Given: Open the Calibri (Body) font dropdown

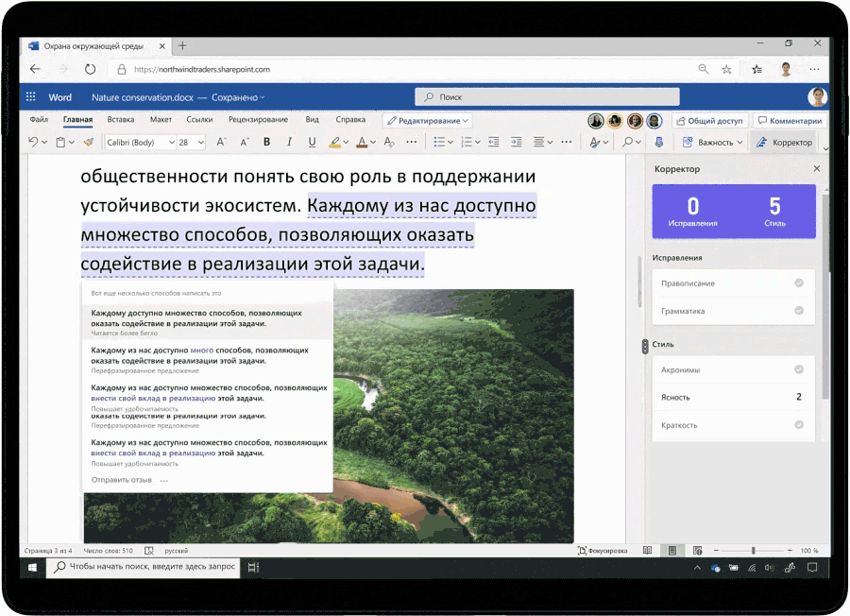Looking at the screenshot, I should pos(140,143).
